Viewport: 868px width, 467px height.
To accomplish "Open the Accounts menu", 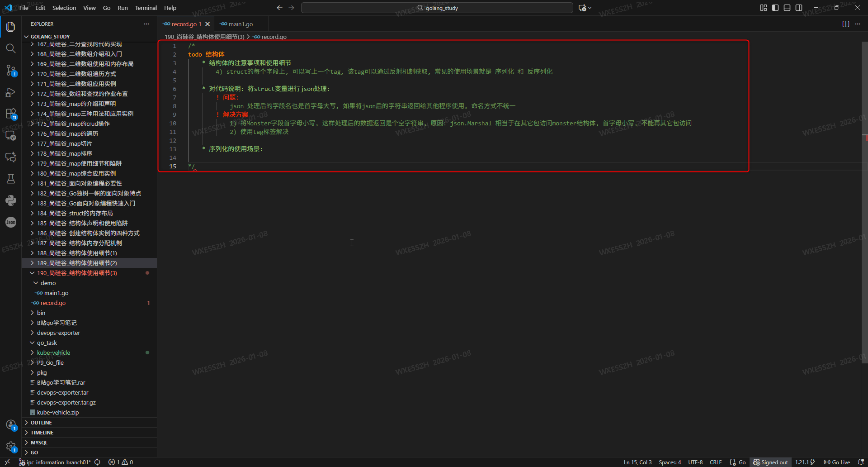I will click(x=11, y=425).
